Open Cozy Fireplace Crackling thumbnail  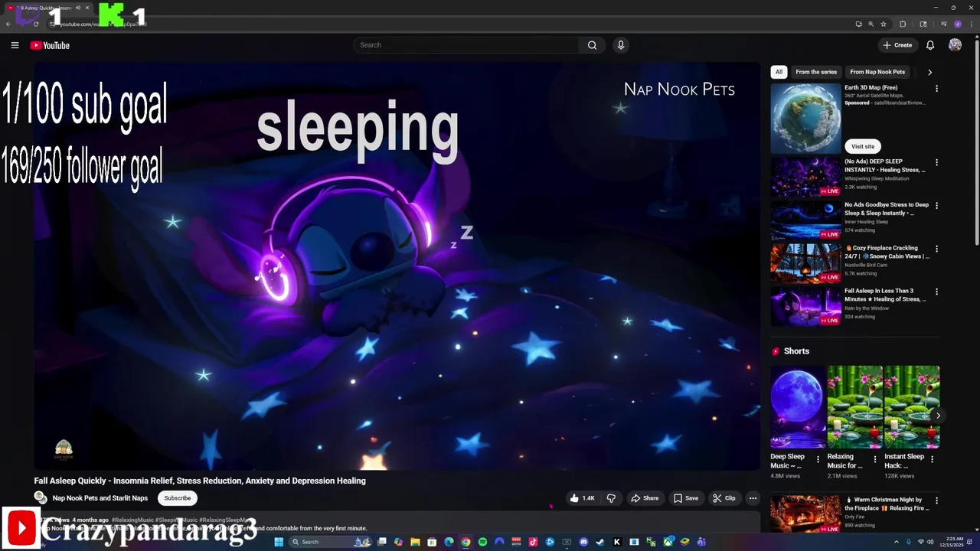pyautogui.click(x=805, y=263)
